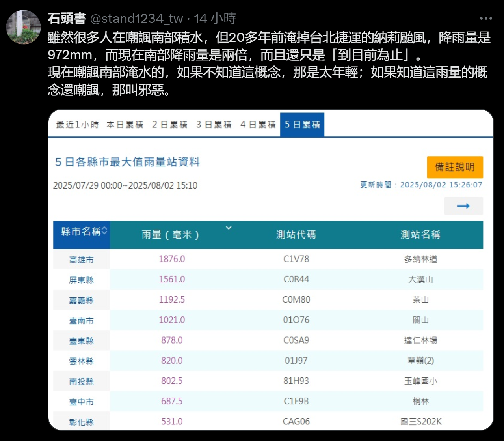Select station code 81H93

[x=296, y=381]
